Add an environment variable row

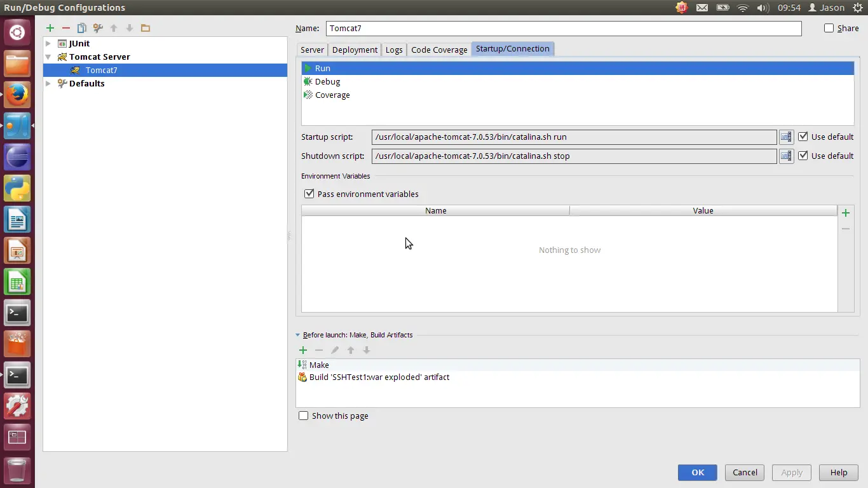coord(846,213)
